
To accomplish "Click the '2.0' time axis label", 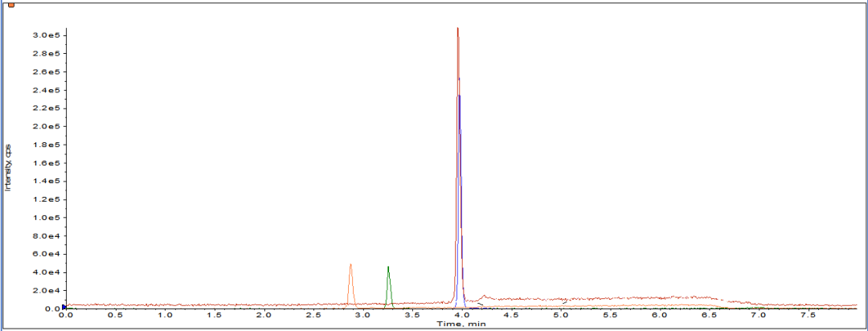I will pos(264,315).
